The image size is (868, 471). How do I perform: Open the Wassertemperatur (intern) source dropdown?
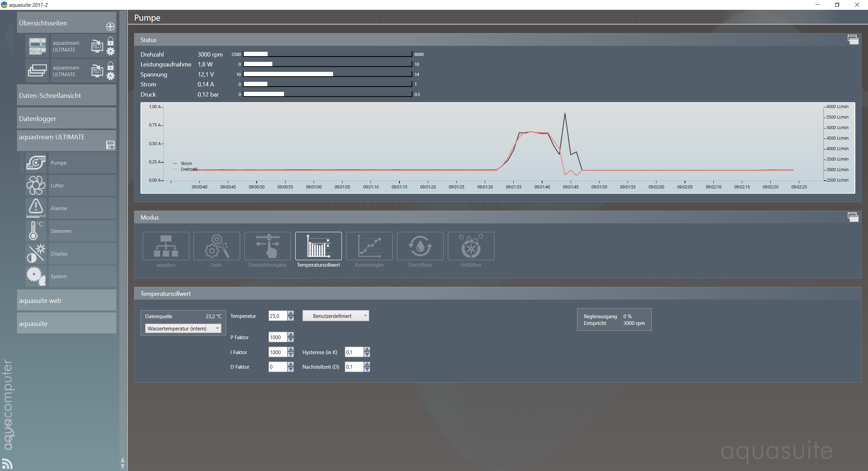tap(183, 328)
